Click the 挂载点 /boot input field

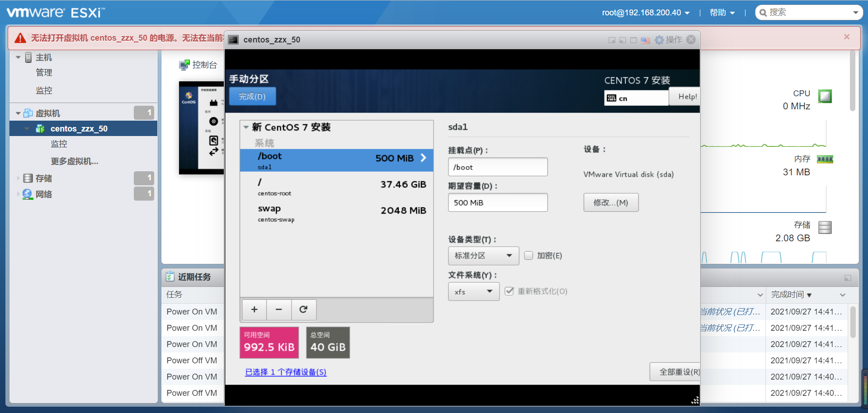498,167
